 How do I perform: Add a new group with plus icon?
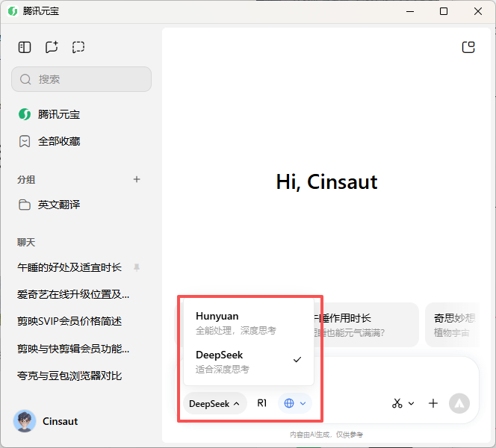137,179
